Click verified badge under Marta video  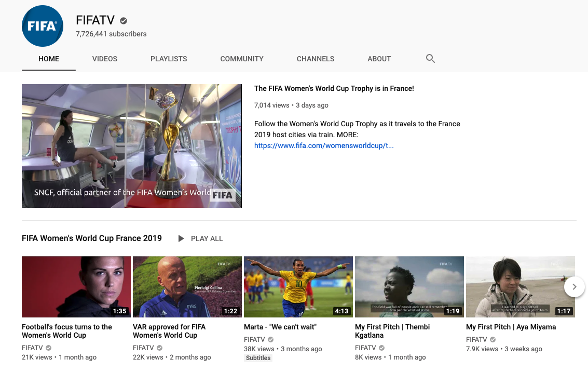271,340
